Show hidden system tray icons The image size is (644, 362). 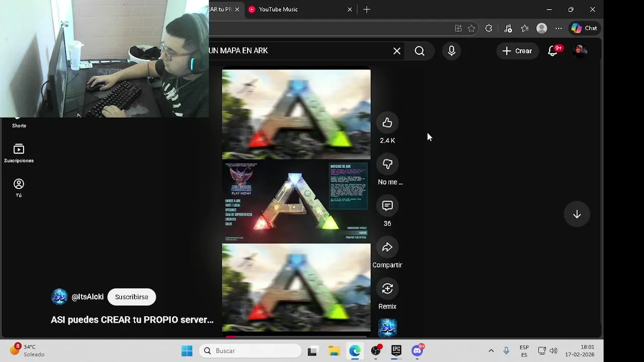click(491, 351)
